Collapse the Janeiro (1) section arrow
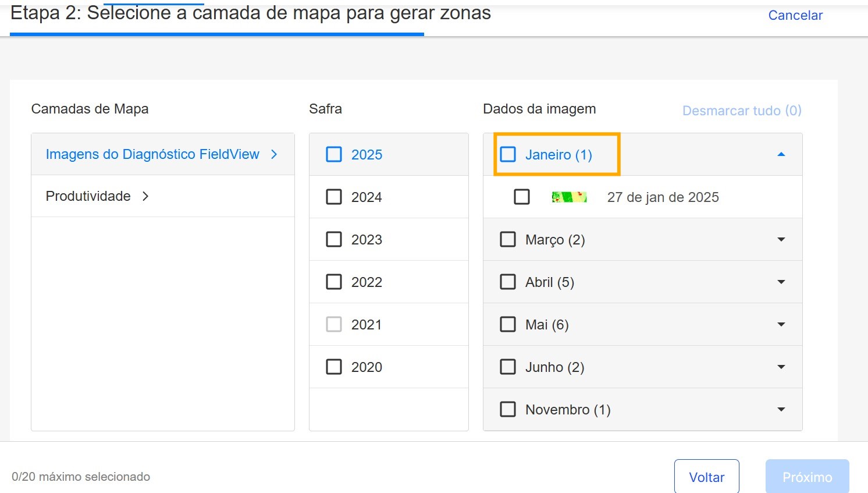The width and height of the screenshot is (868, 493). pyautogui.click(x=781, y=155)
